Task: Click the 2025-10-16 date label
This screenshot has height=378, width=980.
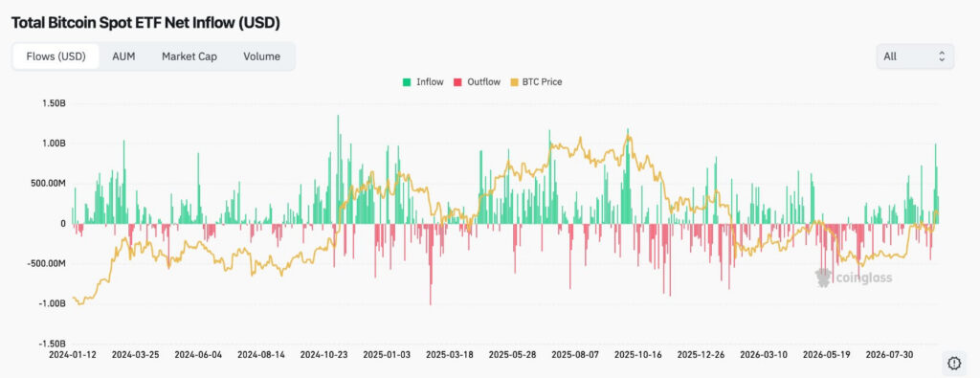Action: click(638, 355)
